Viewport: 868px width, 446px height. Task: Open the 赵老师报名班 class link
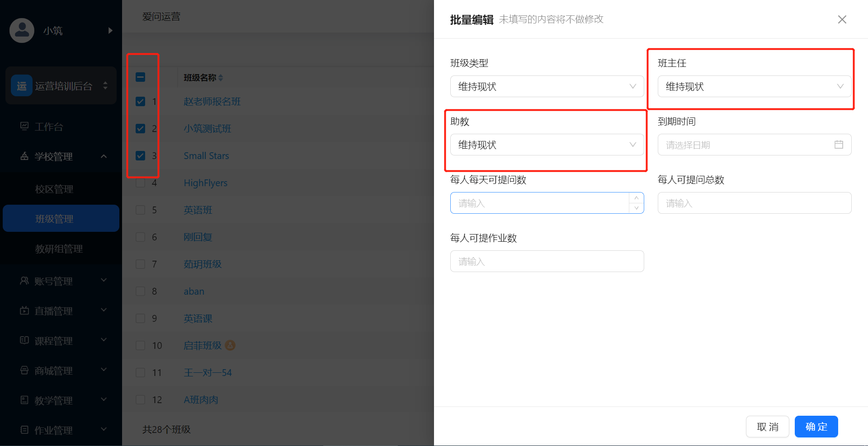pos(212,101)
